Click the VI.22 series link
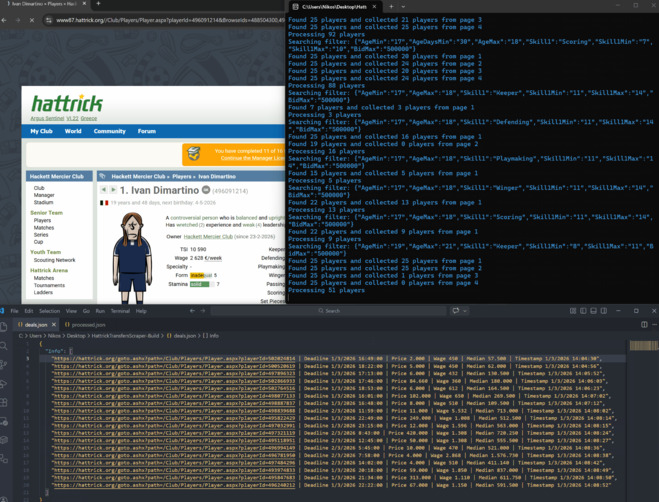This screenshot has width=659, height=502. point(72,118)
